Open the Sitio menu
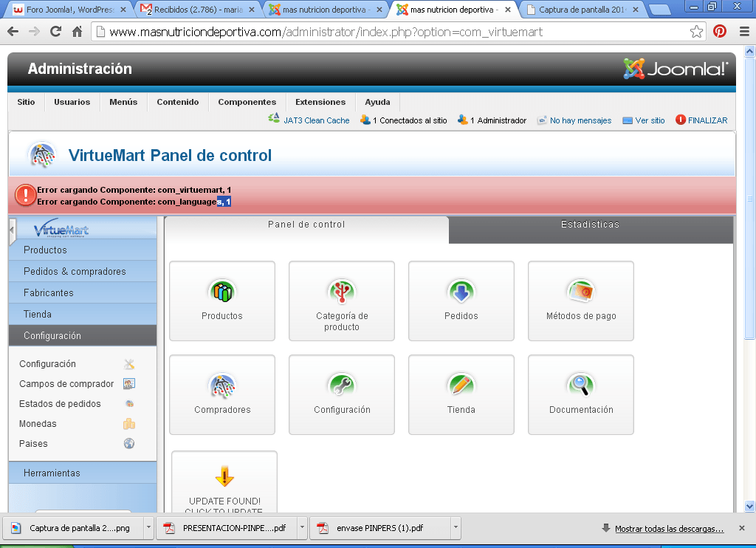 pyautogui.click(x=26, y=102)
